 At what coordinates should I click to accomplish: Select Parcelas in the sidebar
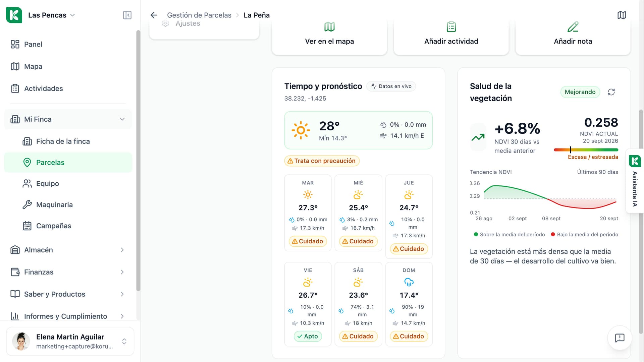68,162
